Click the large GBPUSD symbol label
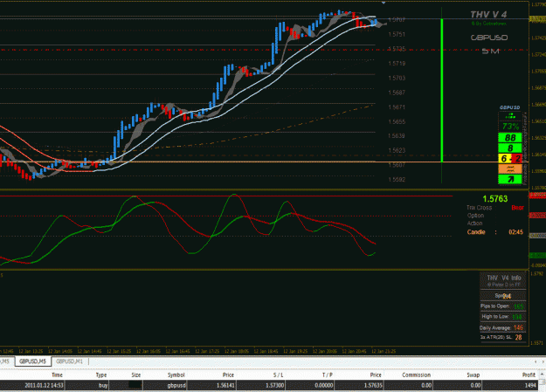Screen dimensions: 546x392 pos(489,38)
